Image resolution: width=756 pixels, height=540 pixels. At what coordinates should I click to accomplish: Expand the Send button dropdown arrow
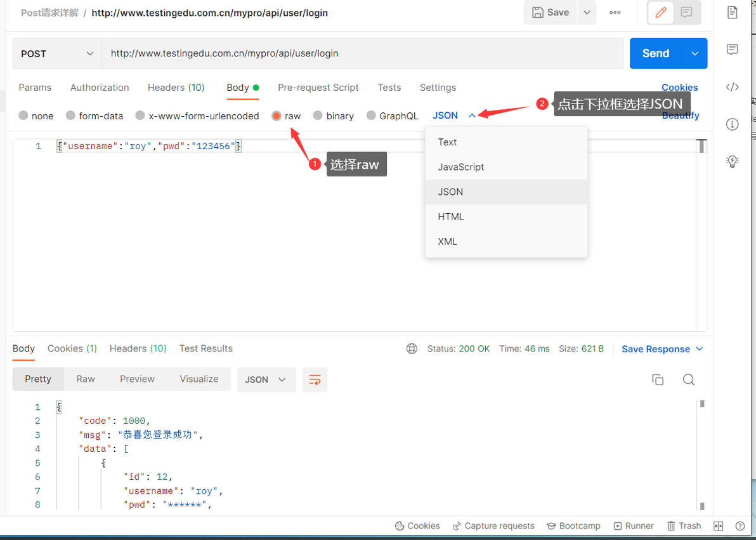(x=695, y=54)
